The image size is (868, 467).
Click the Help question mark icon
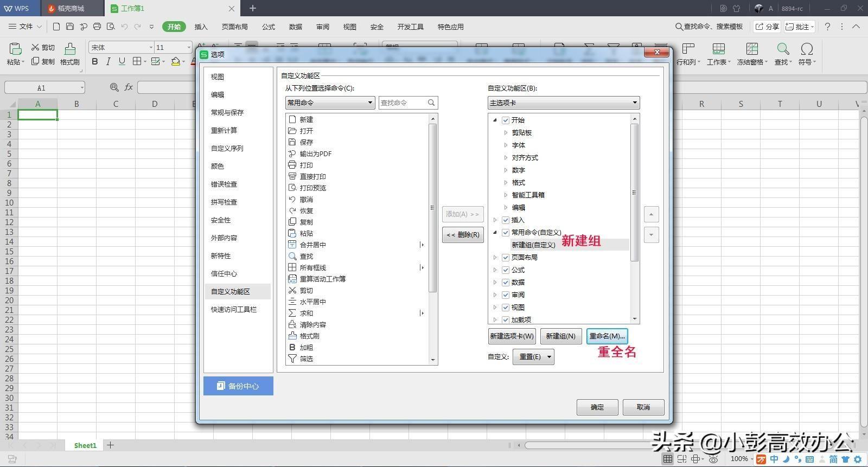pyautogui.click(x=827, y=27)
